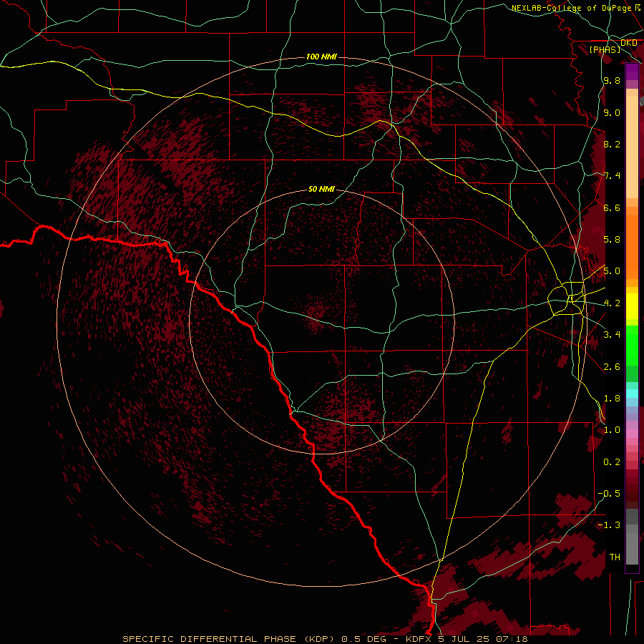
Task: Click the 7.4 scale value
Action: point(612,176)
